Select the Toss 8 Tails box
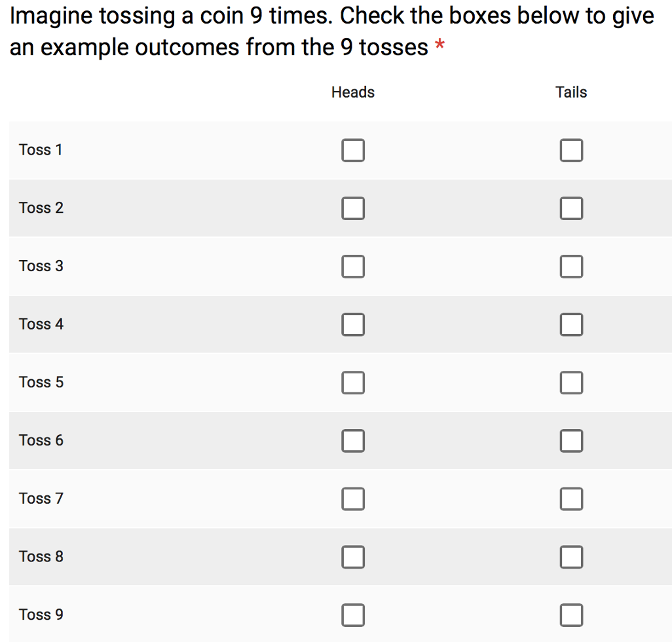The image size is (672, 642). click(571, 557)
